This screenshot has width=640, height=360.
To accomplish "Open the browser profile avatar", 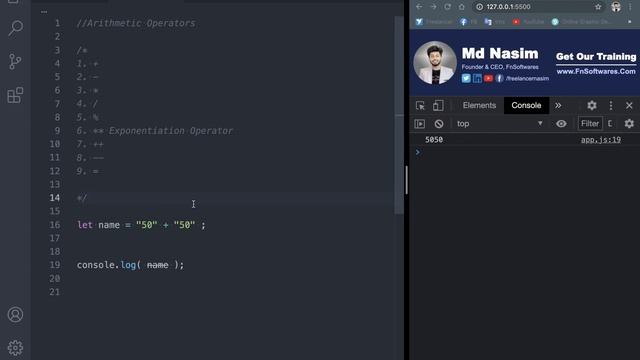I will pyautogui.click(x=616, y=7).
